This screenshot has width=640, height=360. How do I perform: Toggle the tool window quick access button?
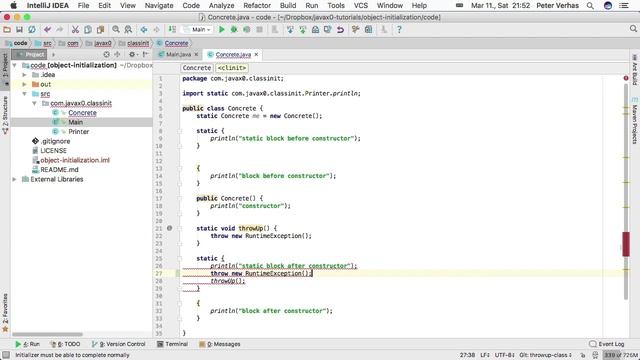[6, 355]
